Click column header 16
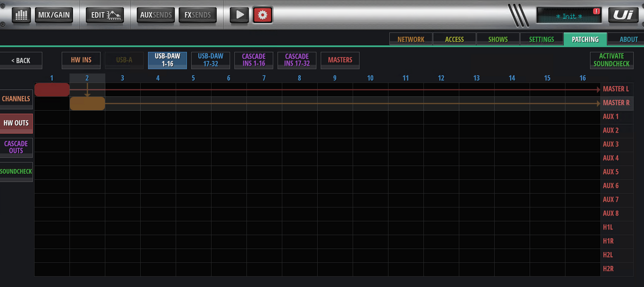 tap(583, 78)
